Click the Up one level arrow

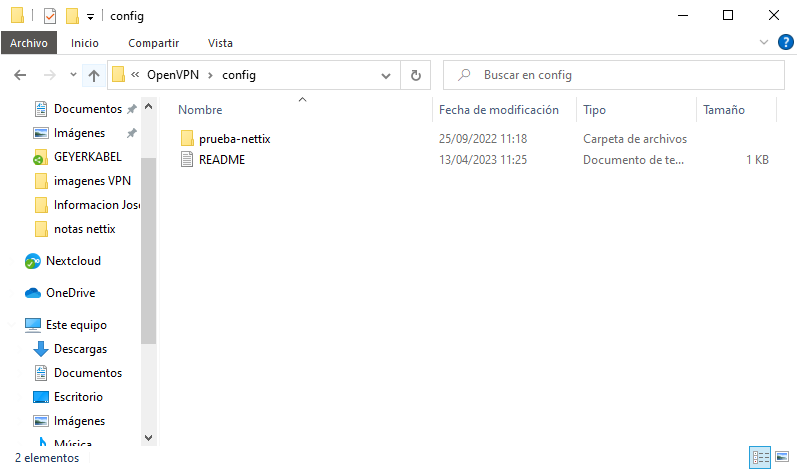tap(93, 75)
